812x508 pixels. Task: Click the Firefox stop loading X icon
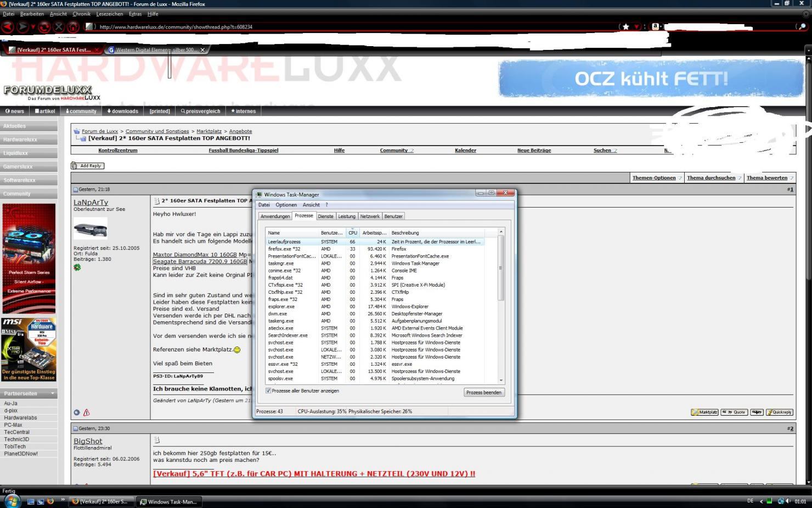(x=59, y=26)
